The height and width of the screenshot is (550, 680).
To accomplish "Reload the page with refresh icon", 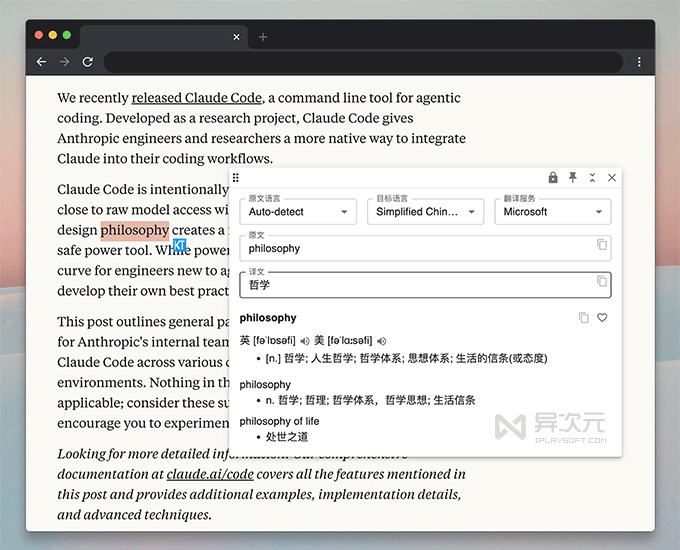I will (88, 62).
